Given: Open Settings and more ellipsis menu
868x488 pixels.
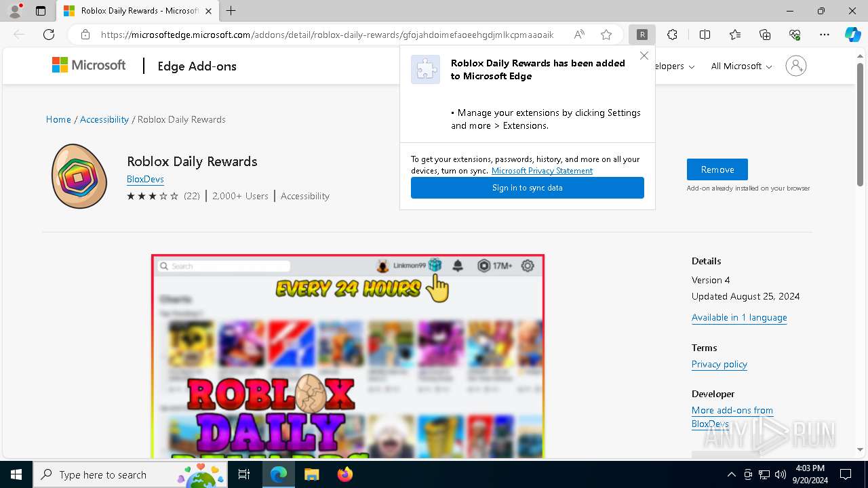Looking at the screenshot, I should (825, 35).
